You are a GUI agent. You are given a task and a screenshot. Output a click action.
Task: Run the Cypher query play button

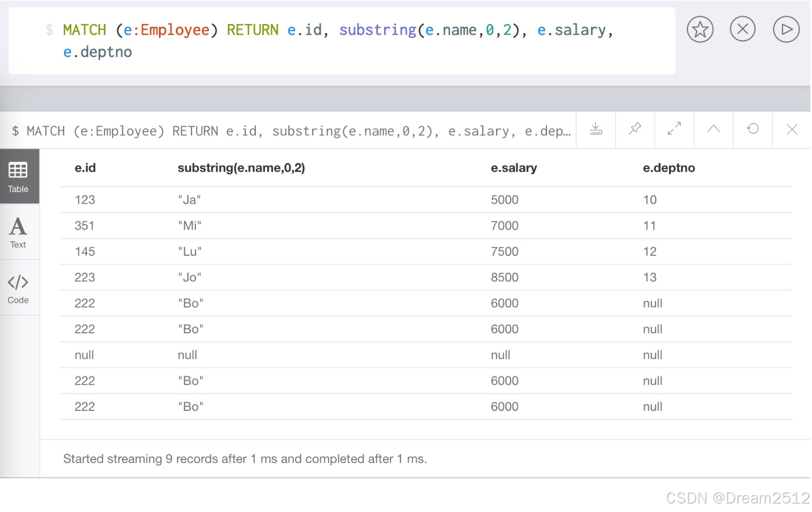click(x=786, y=29)
